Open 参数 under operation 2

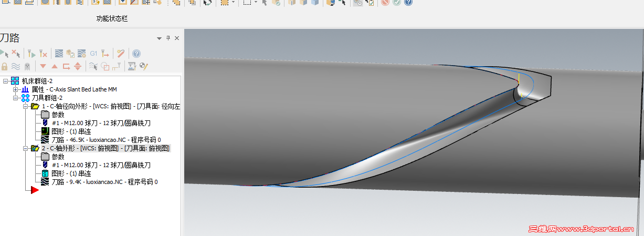click(x=58, y=157)
